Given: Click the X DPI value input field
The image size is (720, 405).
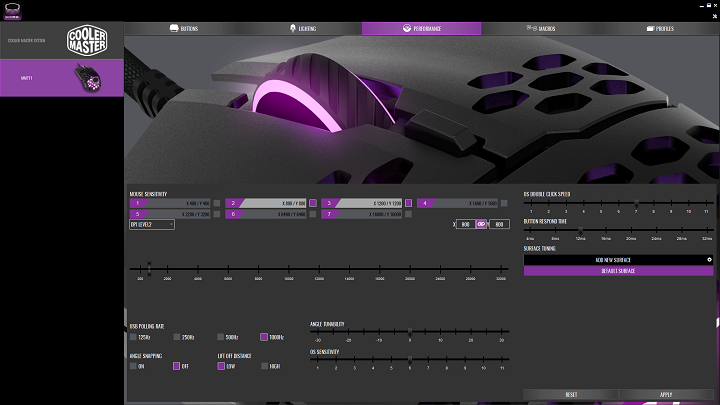Looking at the screenshot, I should pyautogui.click(x=463, y=224).
